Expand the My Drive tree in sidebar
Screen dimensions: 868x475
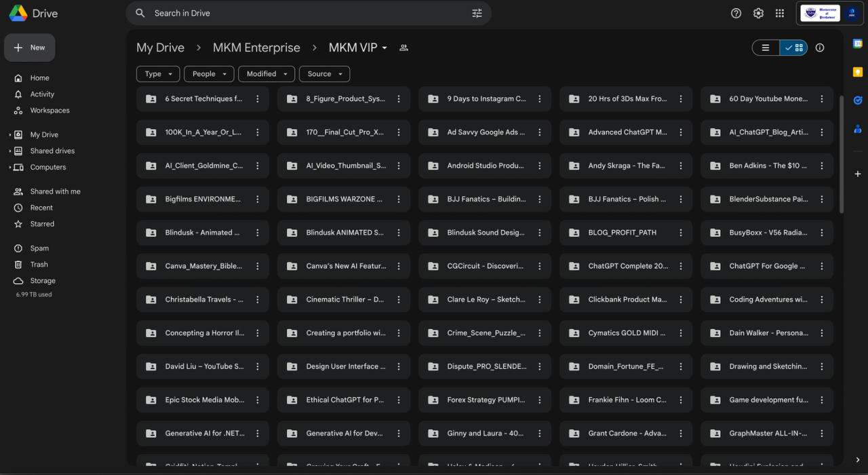point(9,135)
